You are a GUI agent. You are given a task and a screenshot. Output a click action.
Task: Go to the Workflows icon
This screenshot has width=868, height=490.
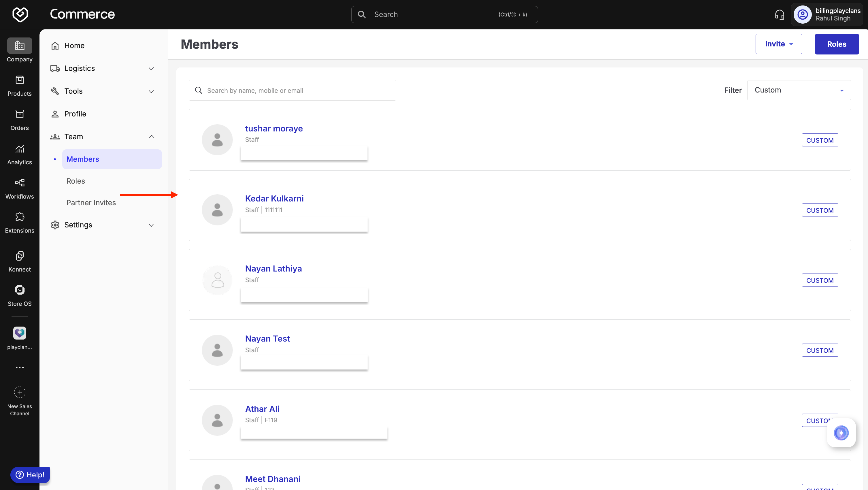(x=20, y=183)
